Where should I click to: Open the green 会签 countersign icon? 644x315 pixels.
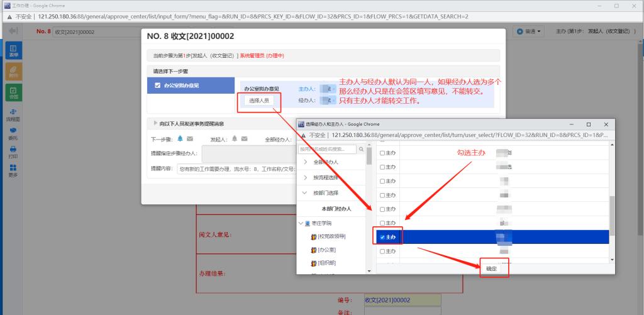coord(13,93)
